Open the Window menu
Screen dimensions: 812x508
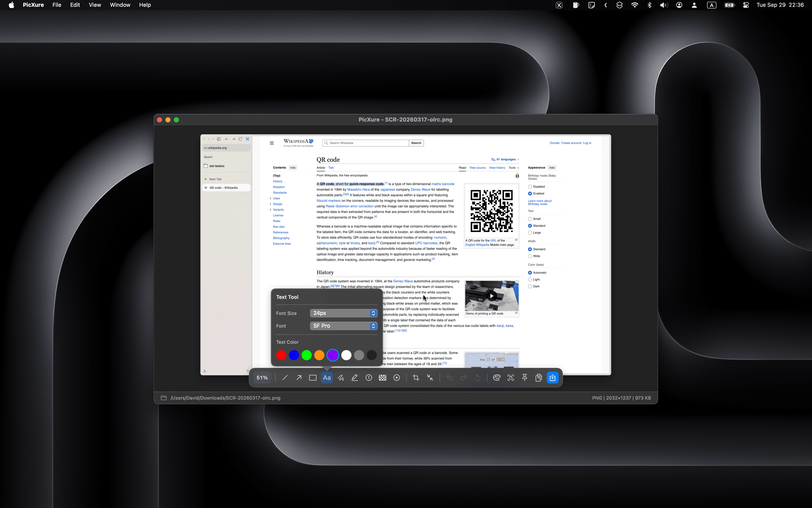(x=120, y=5)
